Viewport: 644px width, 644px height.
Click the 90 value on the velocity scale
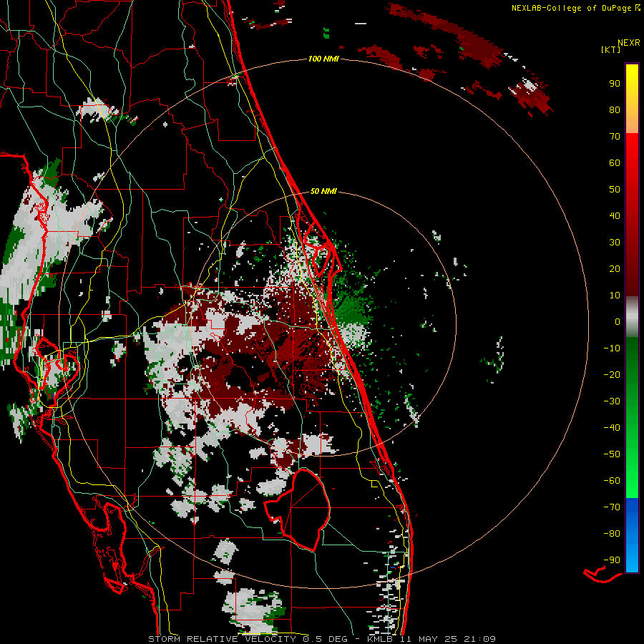click(x=615, y=84)
